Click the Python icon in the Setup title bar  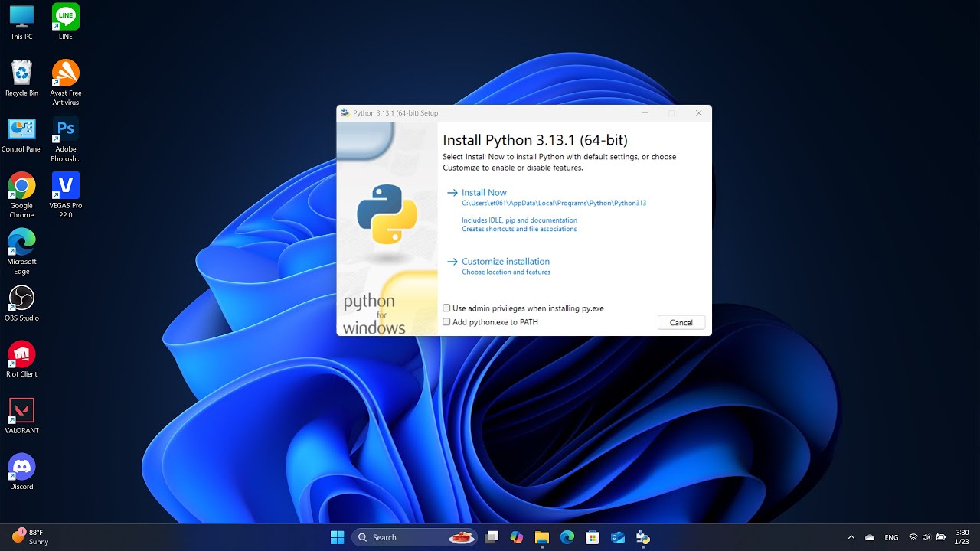pyautogui.click(x=345, y=113)
